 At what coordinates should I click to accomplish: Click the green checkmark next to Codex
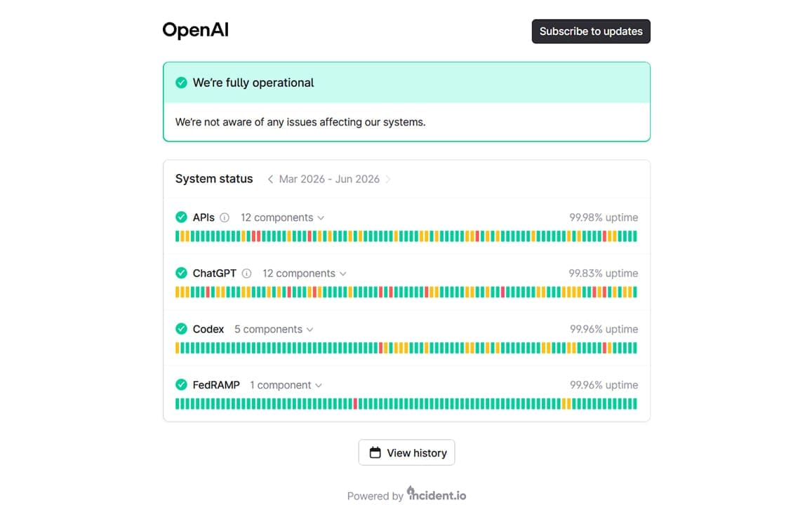[181, 328]
